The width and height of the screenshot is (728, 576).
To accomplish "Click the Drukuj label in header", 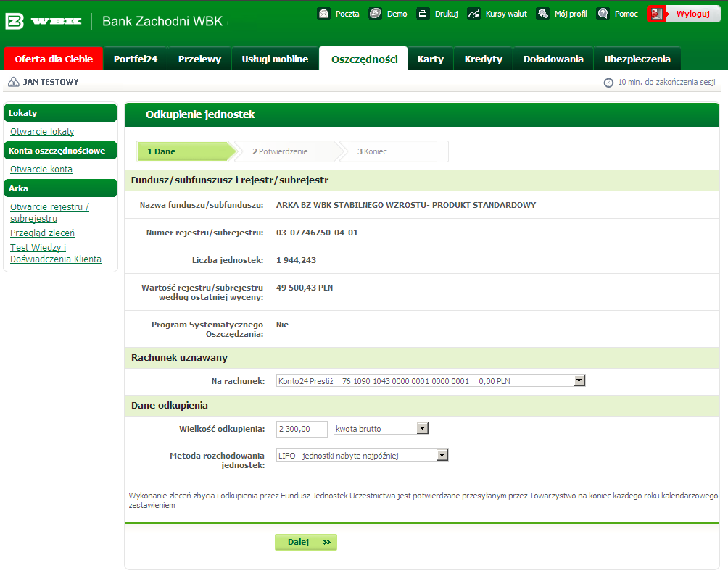I will (446, 14).
